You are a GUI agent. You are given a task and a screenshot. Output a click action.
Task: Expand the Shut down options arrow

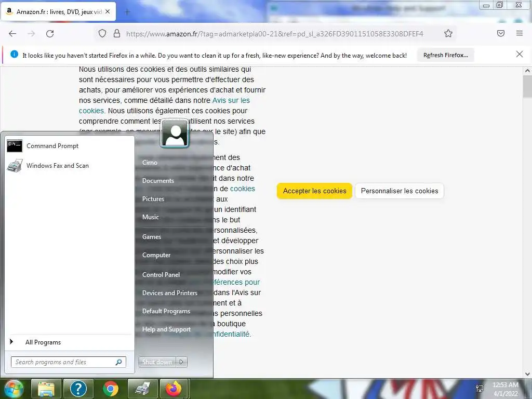[181, 362]
